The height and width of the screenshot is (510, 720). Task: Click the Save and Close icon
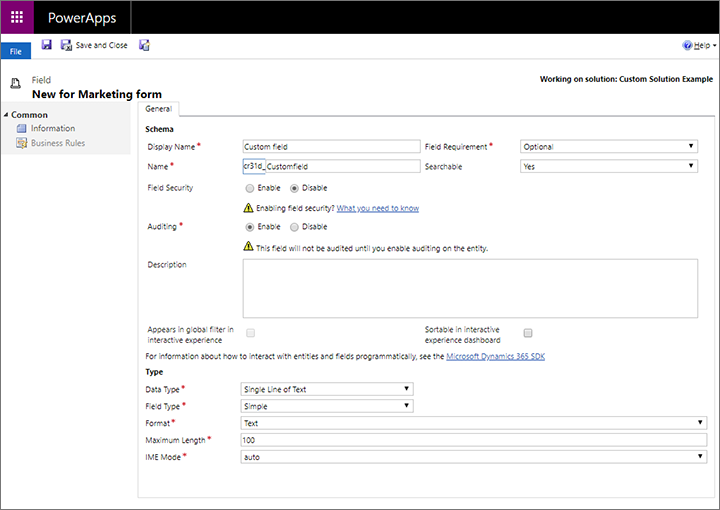(x=67, y=45)
